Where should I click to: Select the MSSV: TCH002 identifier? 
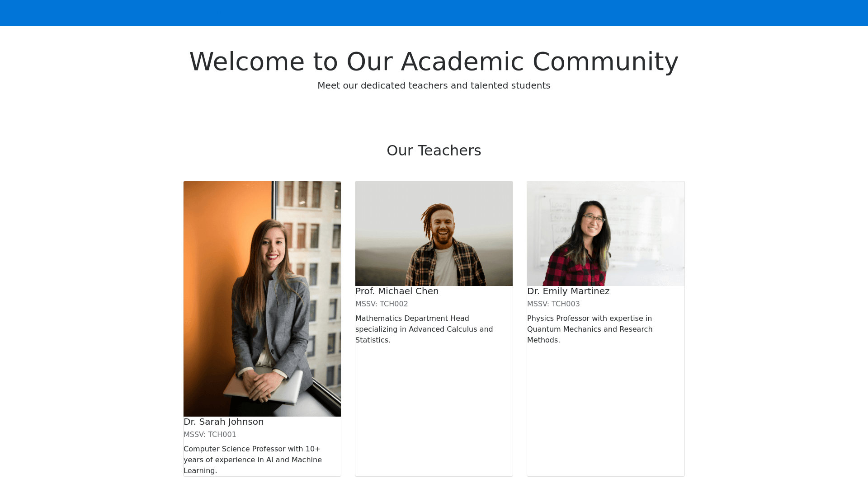click(382, 304)
